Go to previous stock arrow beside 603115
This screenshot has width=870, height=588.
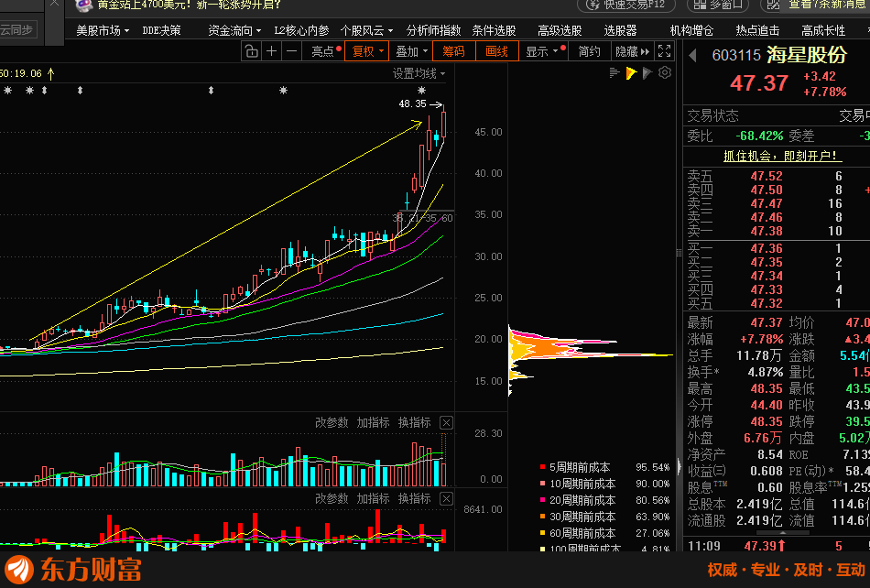pos(692,56)
